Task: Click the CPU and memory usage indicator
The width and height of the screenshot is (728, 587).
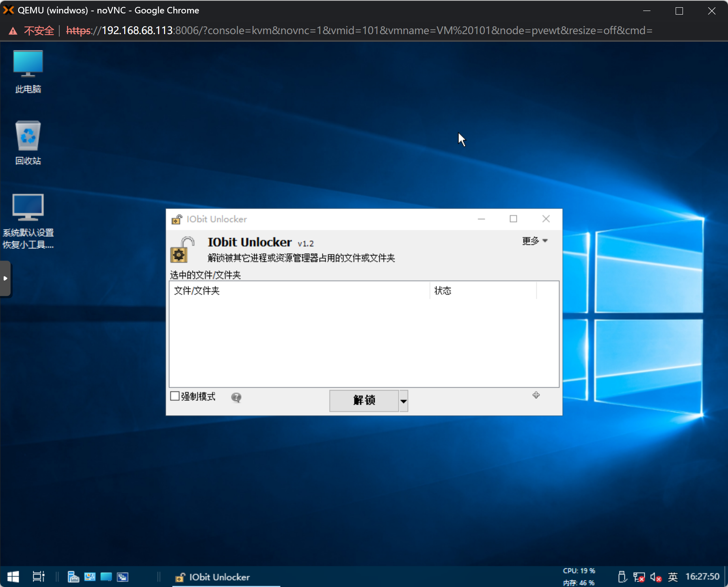Action: [x=579, y=576]
